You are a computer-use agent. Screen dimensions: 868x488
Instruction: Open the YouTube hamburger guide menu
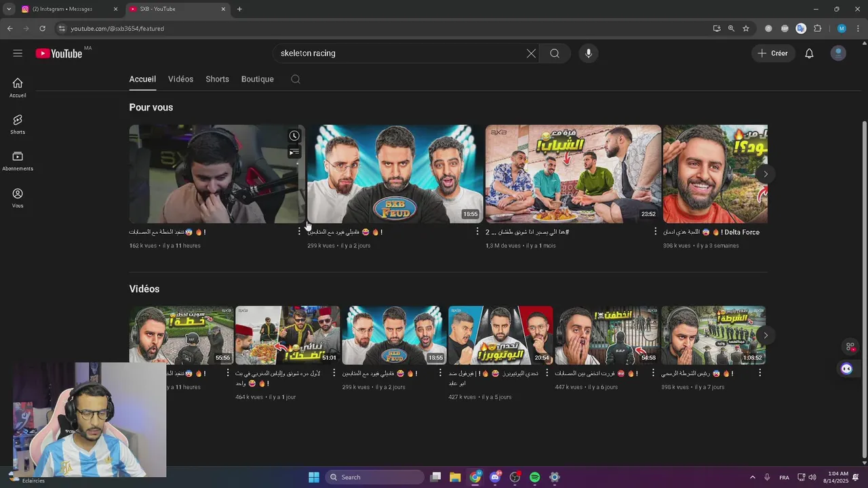(x=18, y=54)
